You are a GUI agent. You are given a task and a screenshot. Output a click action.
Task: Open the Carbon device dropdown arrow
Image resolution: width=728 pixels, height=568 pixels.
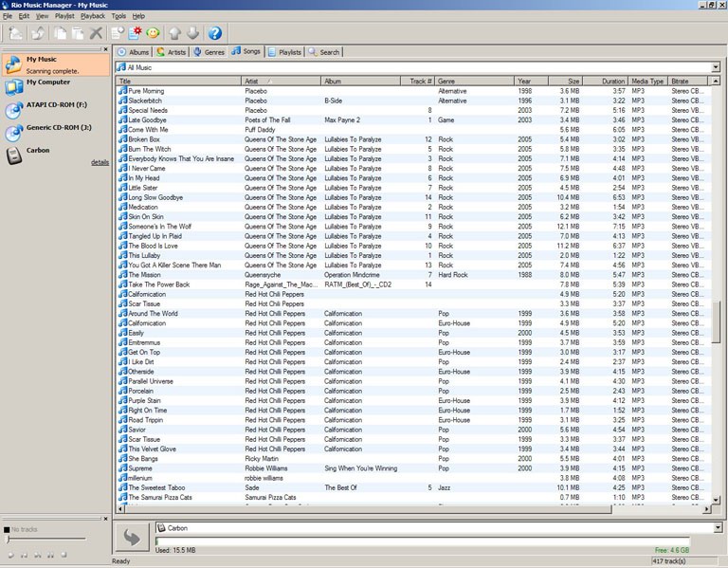tap(718, 527)
